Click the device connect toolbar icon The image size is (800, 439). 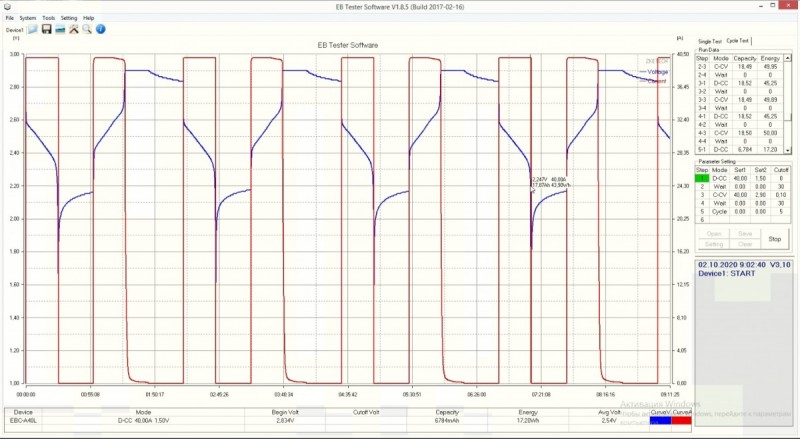tap(60, 30)
